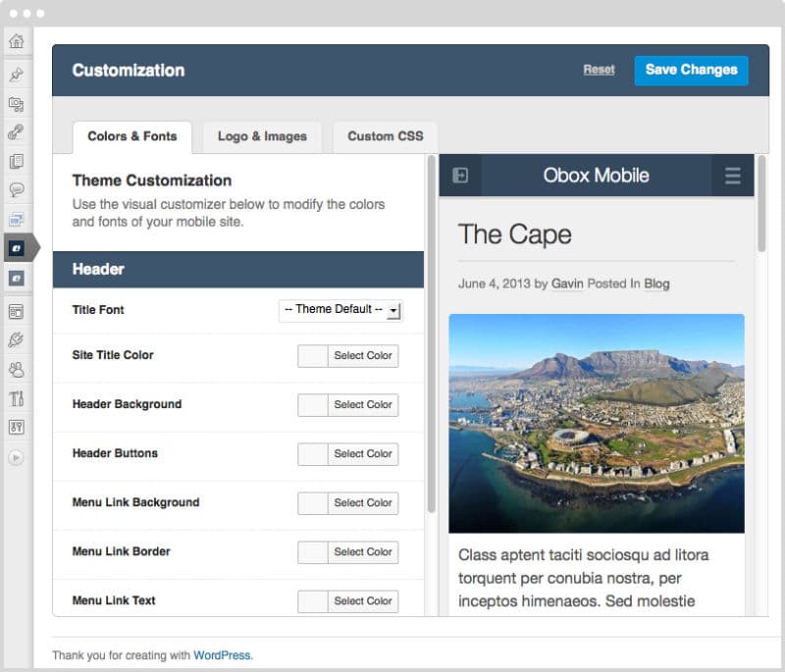This screenshot has width=785, height=672.
Task: Open the Media library icon in sidebar
Action: pyautogui.click(x=16, y=104)
